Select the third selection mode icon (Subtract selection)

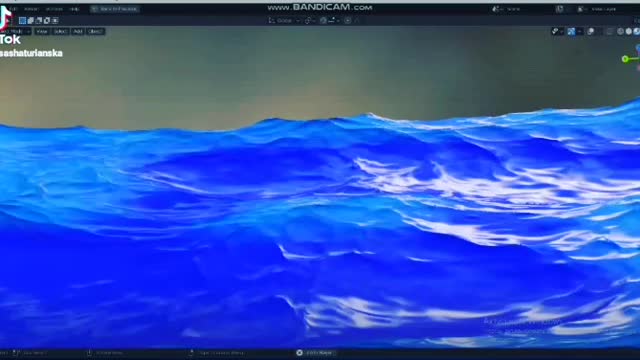tap(39, 20)
